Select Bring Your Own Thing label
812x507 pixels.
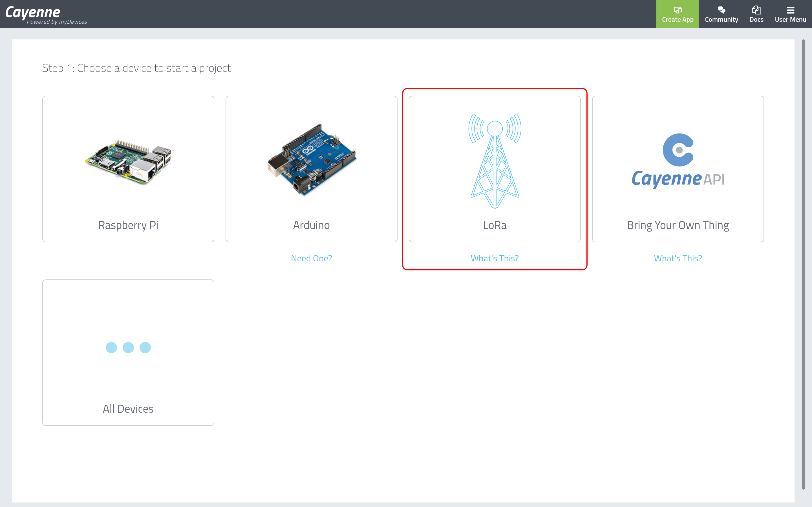point(678,225)
